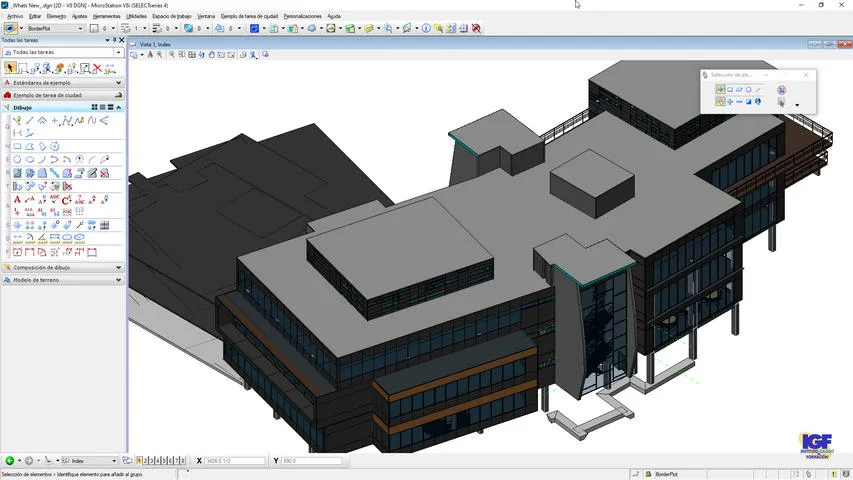Open the Espacio de trabajo menu
Image resolution: width=853 pixels, height=480 pixels.
[x=172, y=16]
